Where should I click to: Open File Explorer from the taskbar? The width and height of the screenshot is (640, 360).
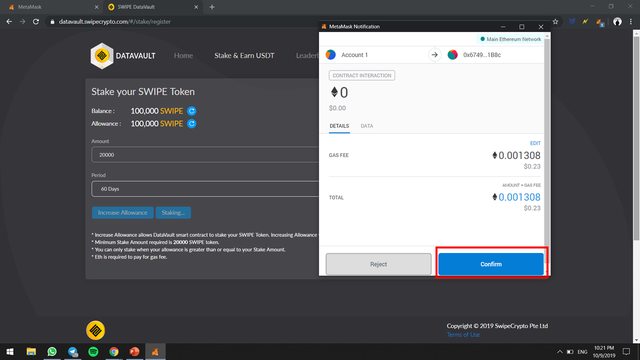(x=31, y=351)
